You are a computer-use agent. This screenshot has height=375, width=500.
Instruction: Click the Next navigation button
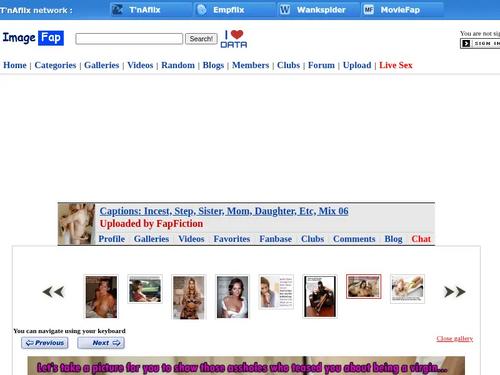pyautogui.click(x=101, y=343)
